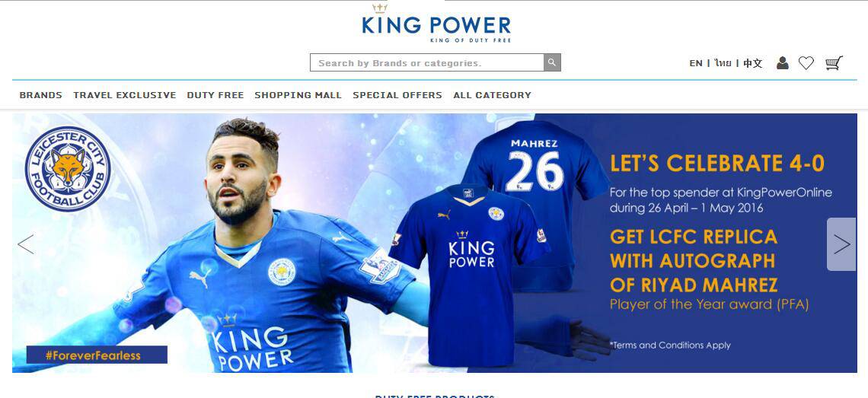The image size is (868, 398).
Task: Expand the Brands menu
Action: (x=41, y=95)
